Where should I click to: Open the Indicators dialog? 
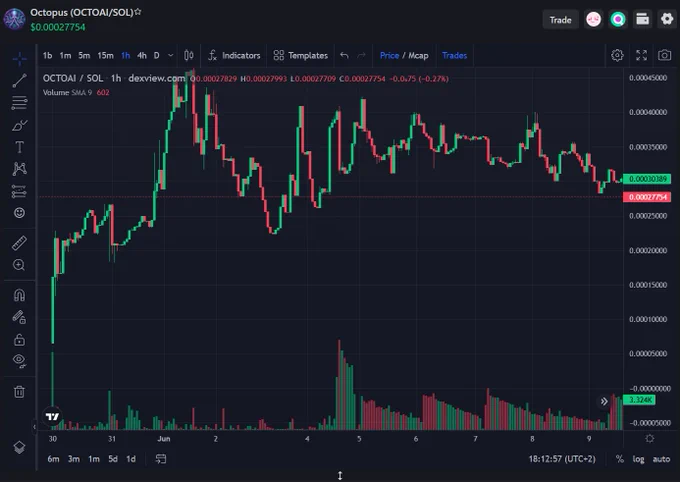click(x=234, y=56)
